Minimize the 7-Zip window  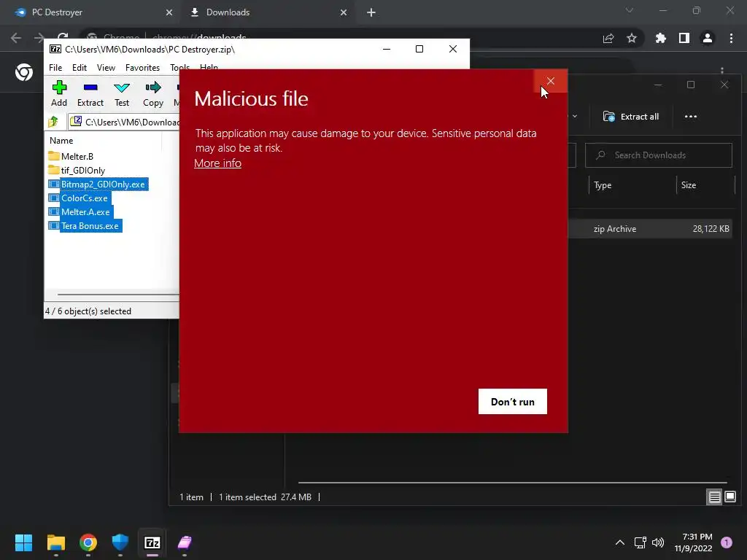coord(387,49)
